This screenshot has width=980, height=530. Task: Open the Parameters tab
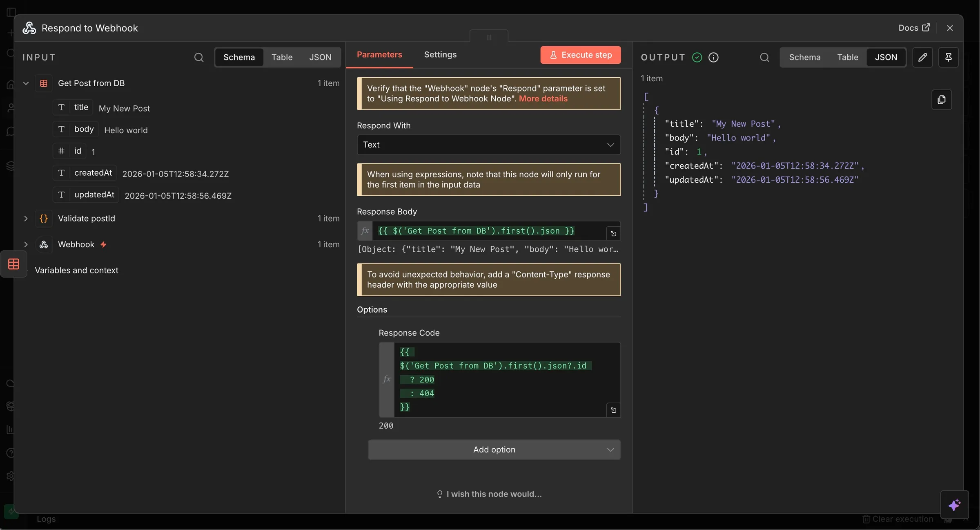[x=379, y=54]
